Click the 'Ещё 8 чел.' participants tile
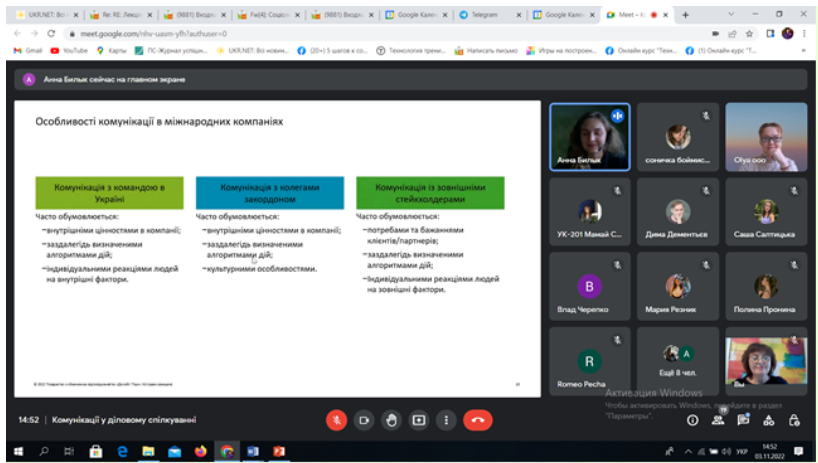The height and width of the screenshot is (463, 818). pyautogui.click(x=678, y=360)
